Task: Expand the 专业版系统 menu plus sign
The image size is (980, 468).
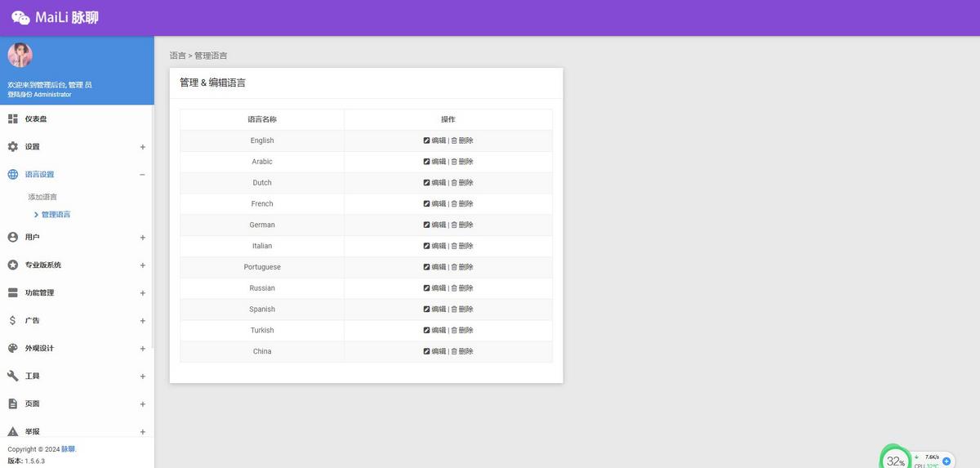Action: [x=142, y=265]
